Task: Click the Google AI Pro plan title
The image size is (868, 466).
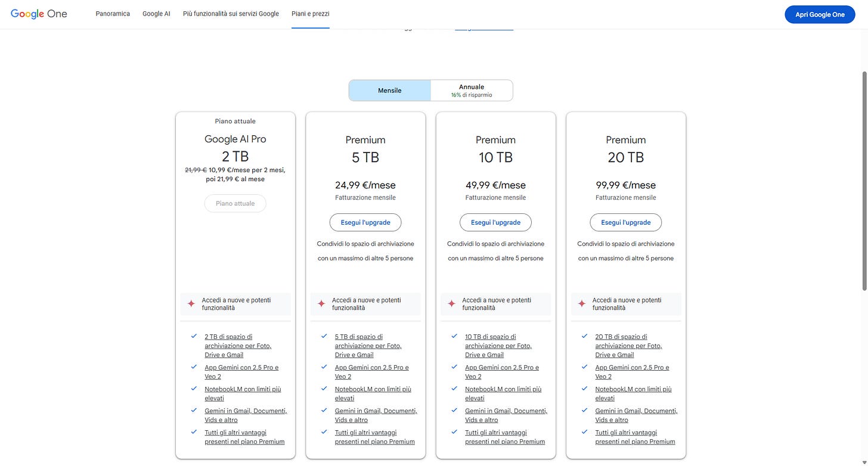Action: tap(235, 139)
